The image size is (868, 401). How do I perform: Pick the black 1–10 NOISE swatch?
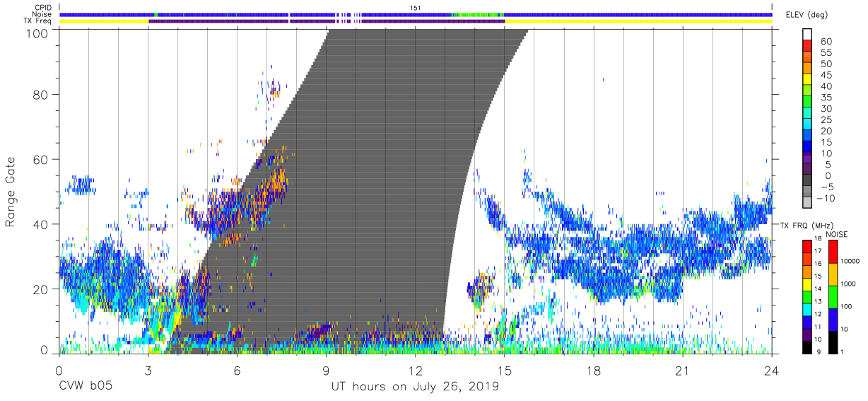click(833, 342)
